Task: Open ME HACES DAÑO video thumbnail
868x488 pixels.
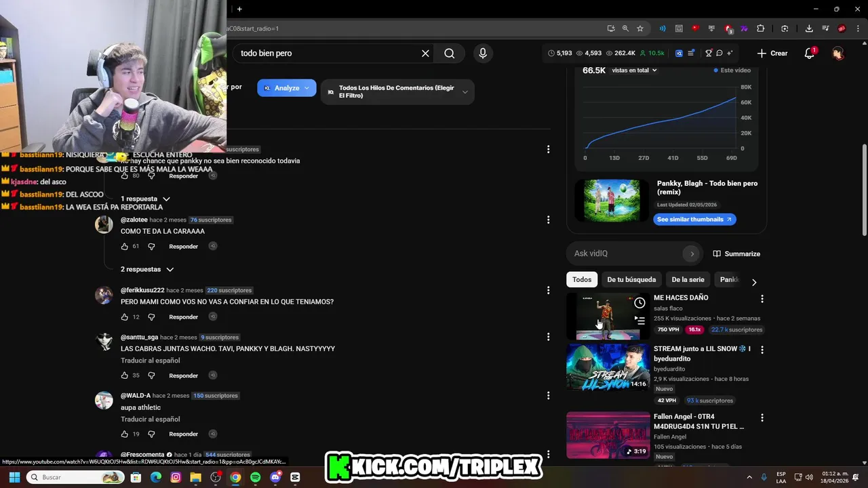Action: pyautogui.click(x=608, y=317)
